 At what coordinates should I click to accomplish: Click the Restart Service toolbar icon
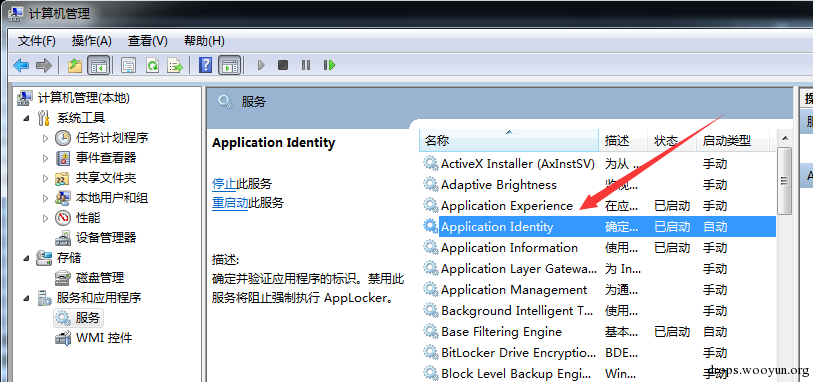329,65
